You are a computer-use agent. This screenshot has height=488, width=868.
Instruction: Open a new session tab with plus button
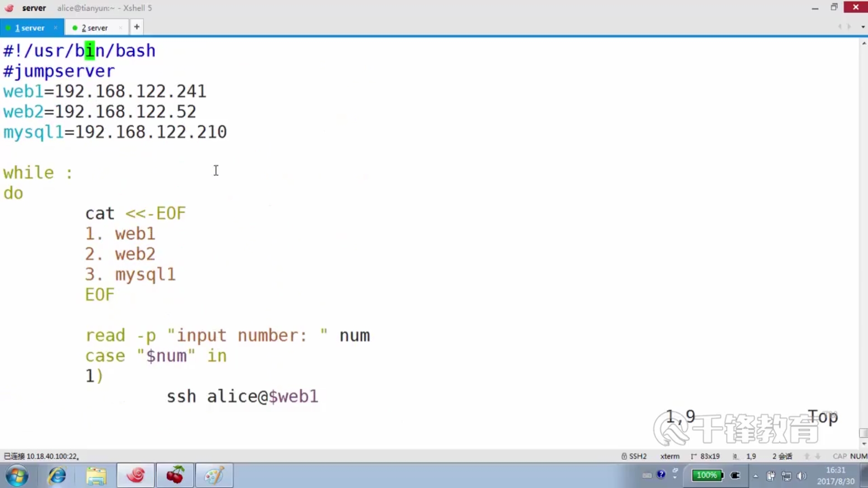137,27
